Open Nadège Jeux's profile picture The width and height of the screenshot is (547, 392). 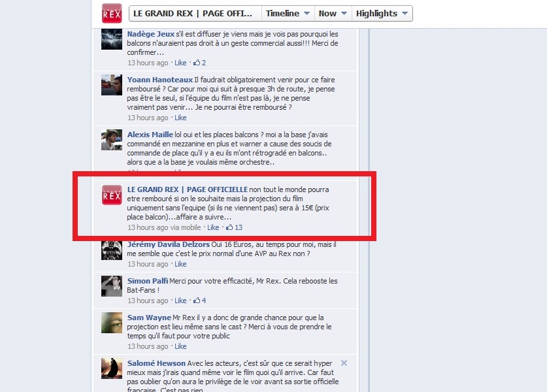point(112,39)
